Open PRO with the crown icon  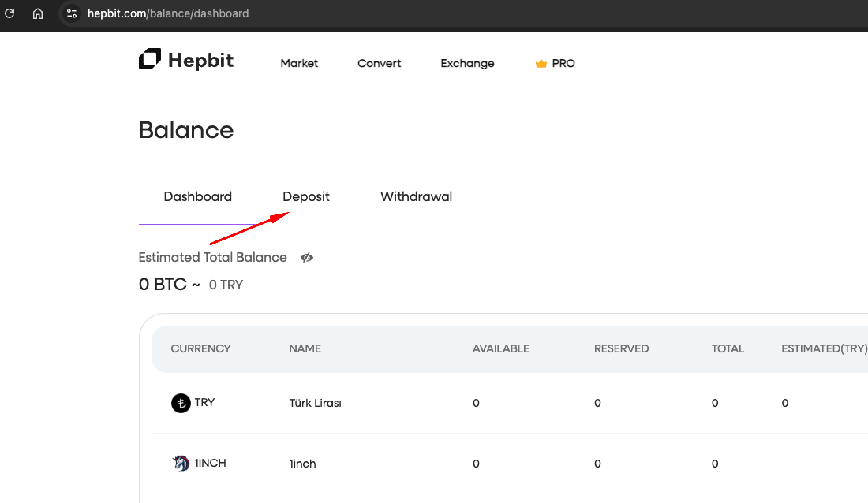click(x=555, y=63)
